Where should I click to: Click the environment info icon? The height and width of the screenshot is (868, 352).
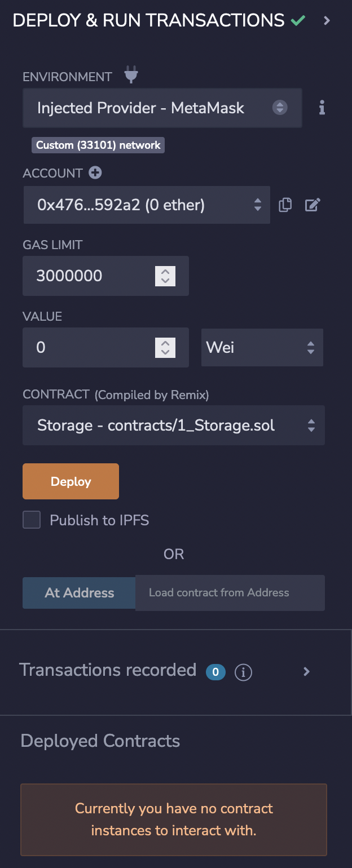click(322, 108)
